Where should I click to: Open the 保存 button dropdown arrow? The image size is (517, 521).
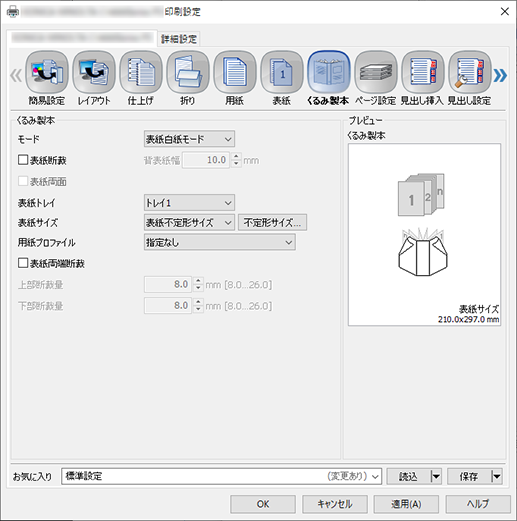[497, 476]
